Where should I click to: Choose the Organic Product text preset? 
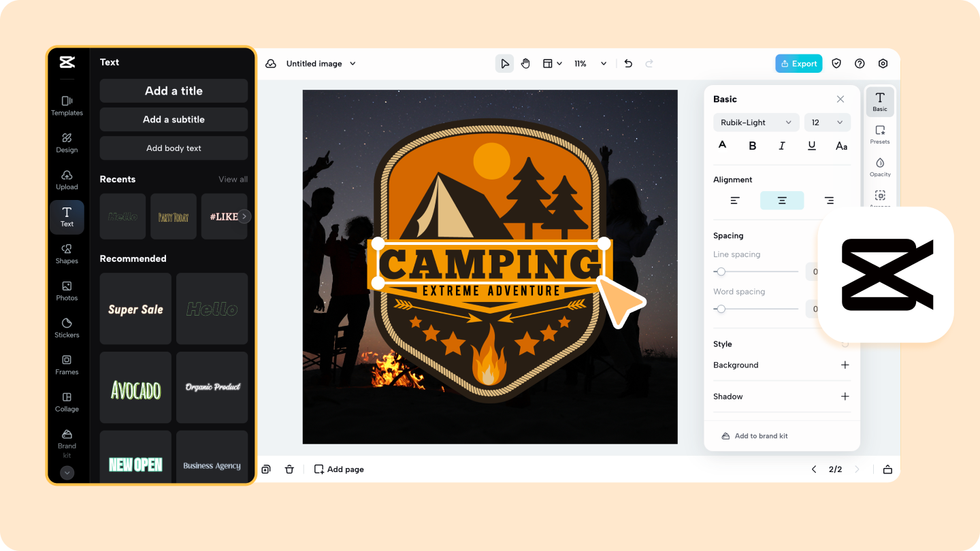tap(212, 388)
